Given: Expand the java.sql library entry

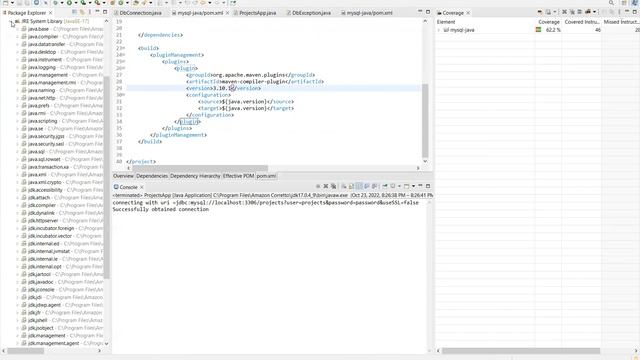Looking at the screenshot, I should point(18,151).
